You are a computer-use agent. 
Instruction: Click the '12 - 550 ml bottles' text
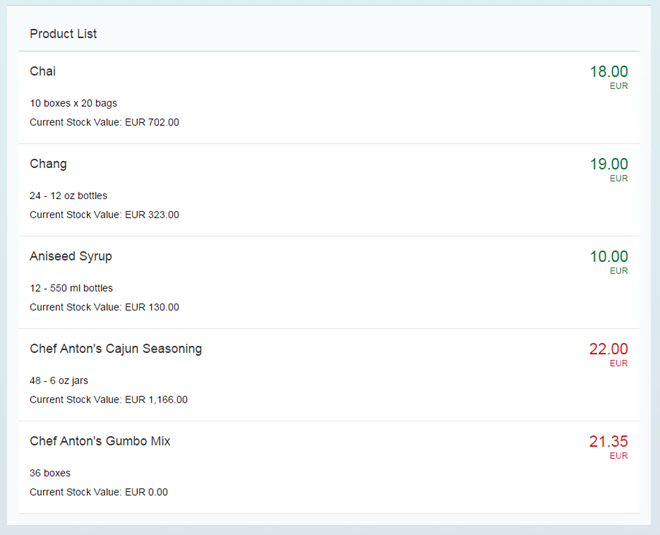pos(71,288)
